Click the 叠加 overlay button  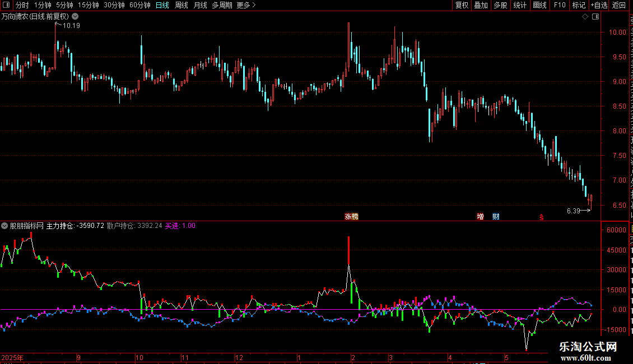click(x=481, y=5)
